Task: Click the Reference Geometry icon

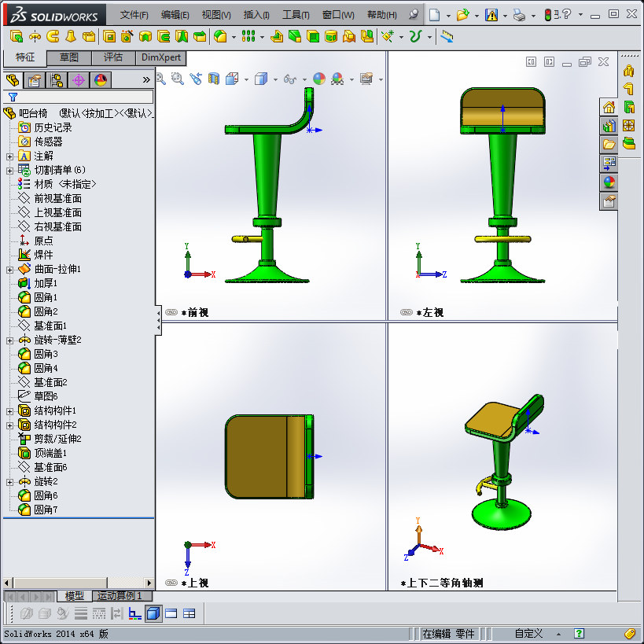Action: pos(388,37)
